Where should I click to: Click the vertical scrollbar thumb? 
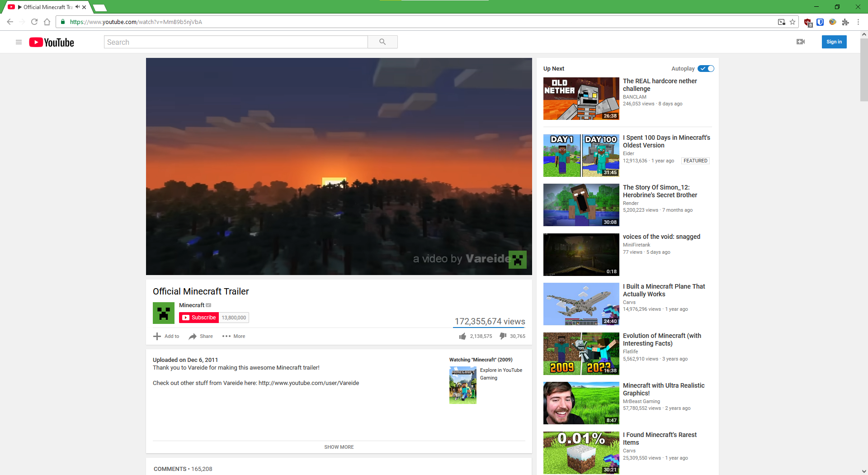[864, 70]
